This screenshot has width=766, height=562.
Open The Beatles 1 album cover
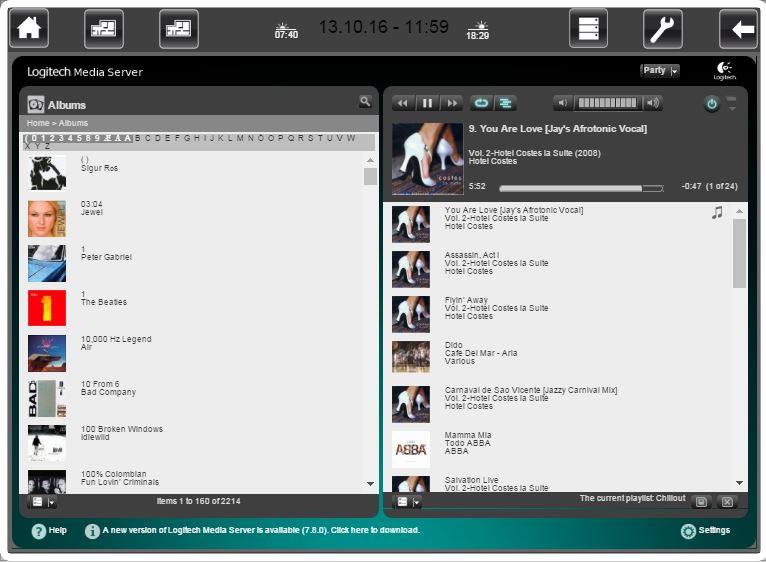pos(47,308)
